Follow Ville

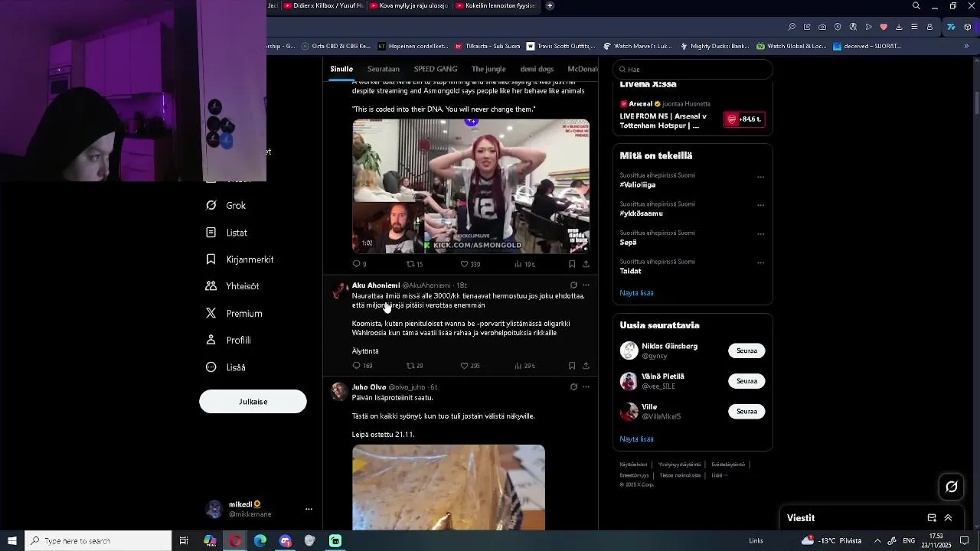(746, 412)
